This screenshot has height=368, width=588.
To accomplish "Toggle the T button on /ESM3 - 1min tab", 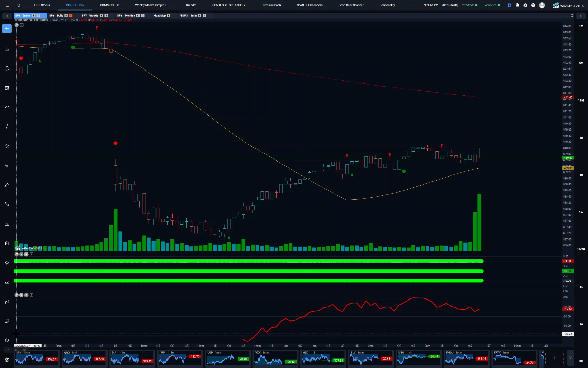I will tap(205, 16).
